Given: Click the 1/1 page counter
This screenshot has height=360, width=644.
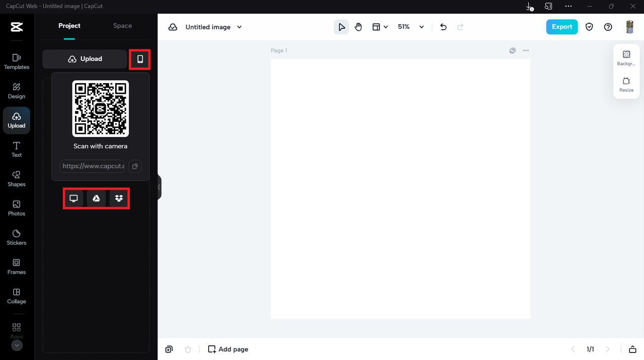Looking at the screenshot, I should (x=590, y=349).
